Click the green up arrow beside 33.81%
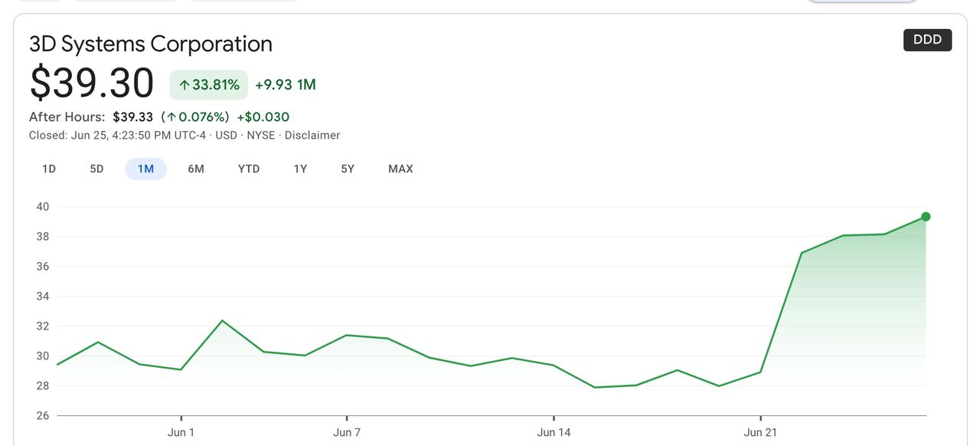The width and height of the screenshot is (980, 446). click(185, 85)
